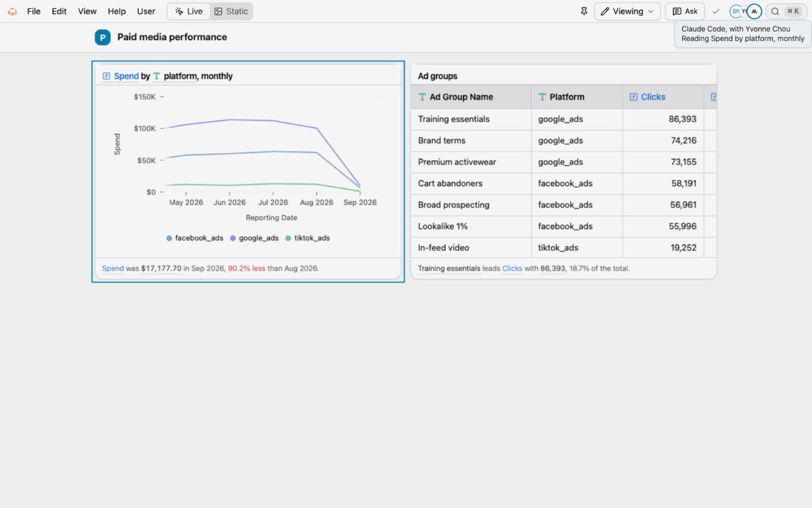The width and height of the screenshot is (812, 508).
Task: Open the Help menu
Action: (116, 11)
